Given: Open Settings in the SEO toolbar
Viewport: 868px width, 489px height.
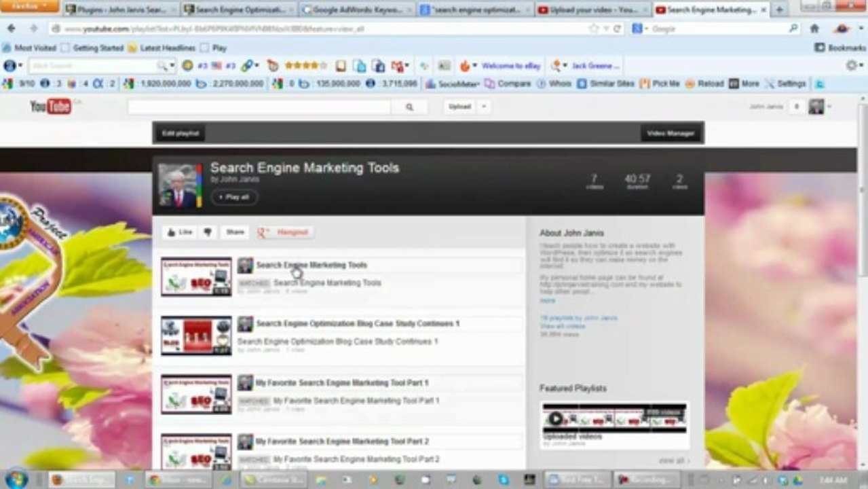Looking at the screenshot, I should [785, 84].
